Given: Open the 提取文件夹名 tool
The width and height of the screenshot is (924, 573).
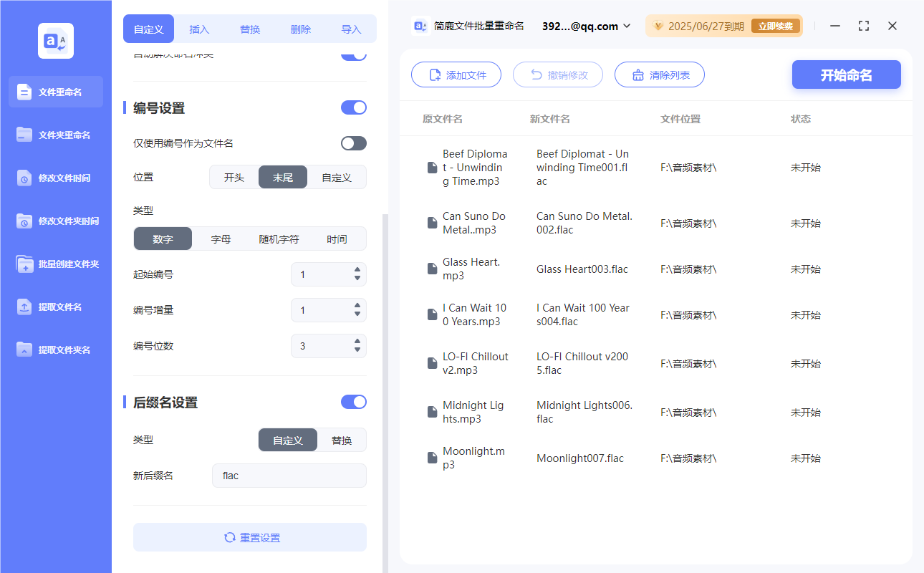Looking at the screenshot, I should tap(55, 350).
